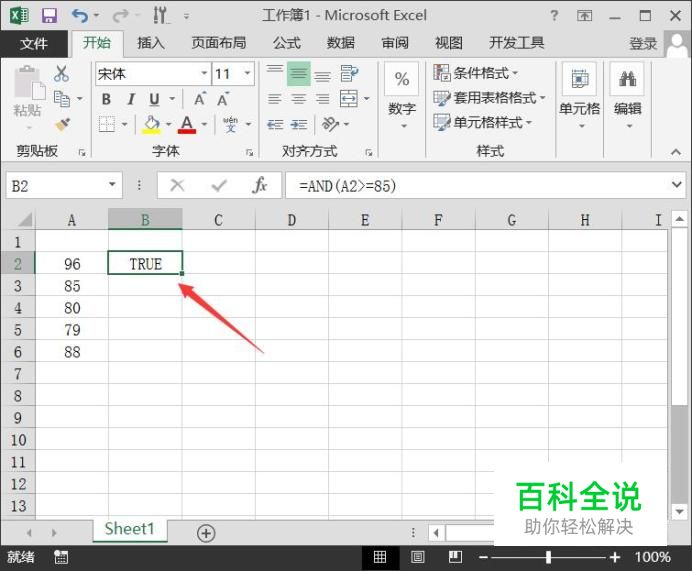Open 套用表格格式 table format menu

[x=489, y=98]
